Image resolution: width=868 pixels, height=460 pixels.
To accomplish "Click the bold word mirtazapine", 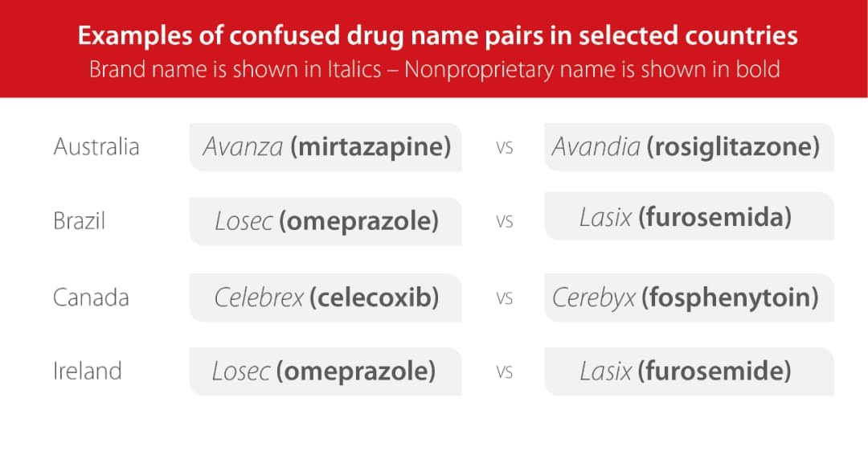I will pos(371,146).
